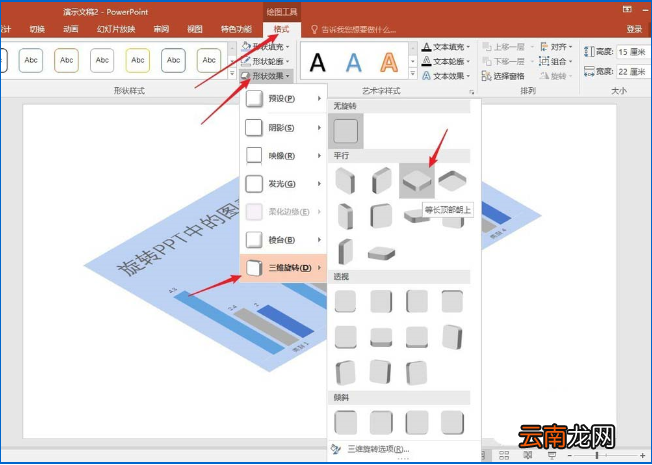Select the second preset under the 透视 heading

point(381,301)
